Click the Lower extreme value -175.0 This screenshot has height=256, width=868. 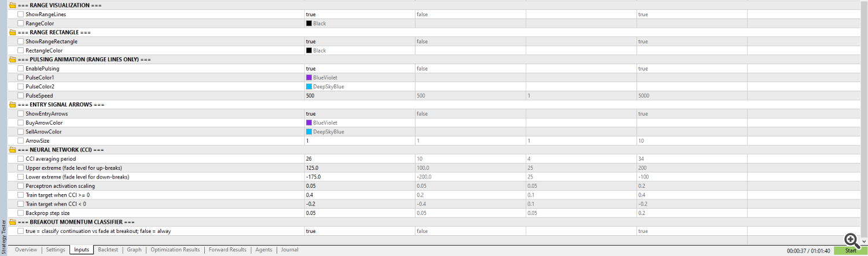pyautogui.click(x=313, y=177)
